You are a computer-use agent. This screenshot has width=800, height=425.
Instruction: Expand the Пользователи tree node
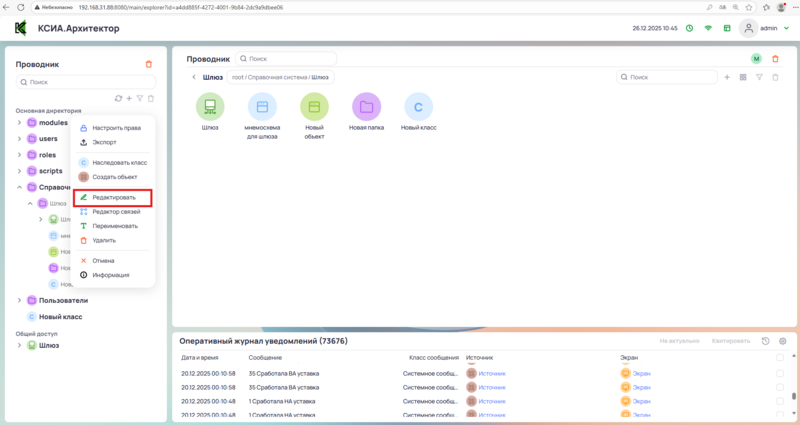(19, 300)
